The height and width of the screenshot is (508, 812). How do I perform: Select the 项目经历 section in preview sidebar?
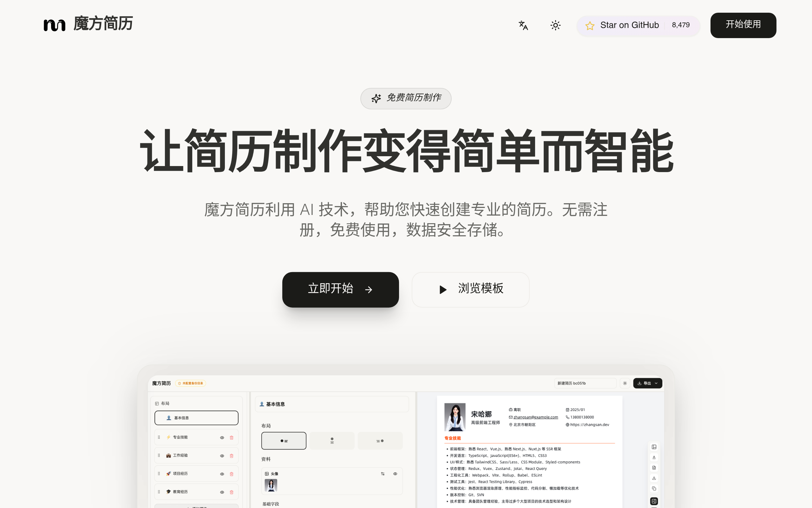(196, 473)
